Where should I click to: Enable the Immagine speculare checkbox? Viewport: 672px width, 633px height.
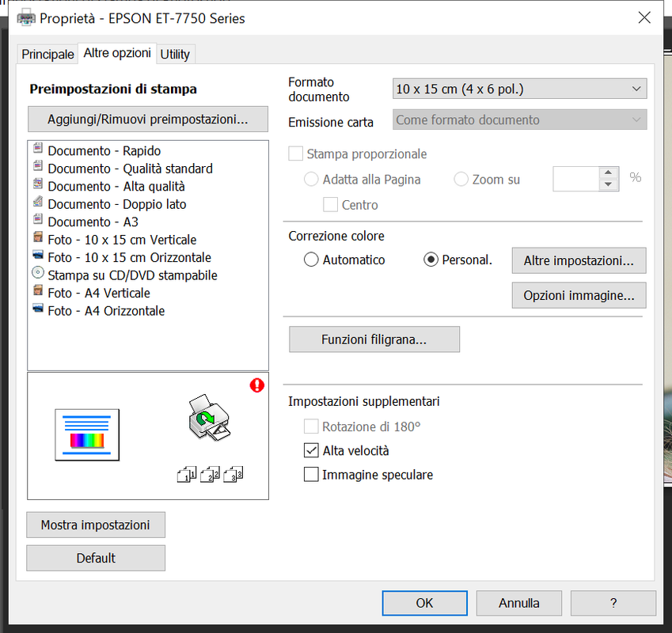[x=311, y=475]
